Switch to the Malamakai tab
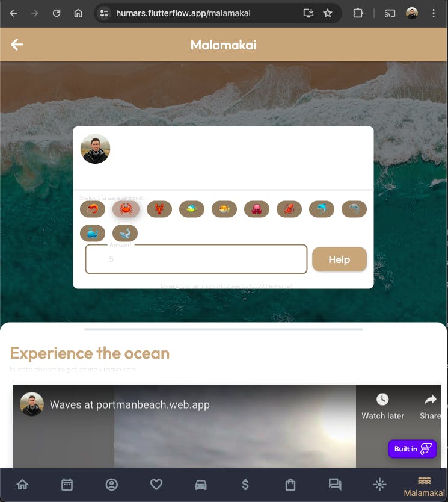 (424, 486)
